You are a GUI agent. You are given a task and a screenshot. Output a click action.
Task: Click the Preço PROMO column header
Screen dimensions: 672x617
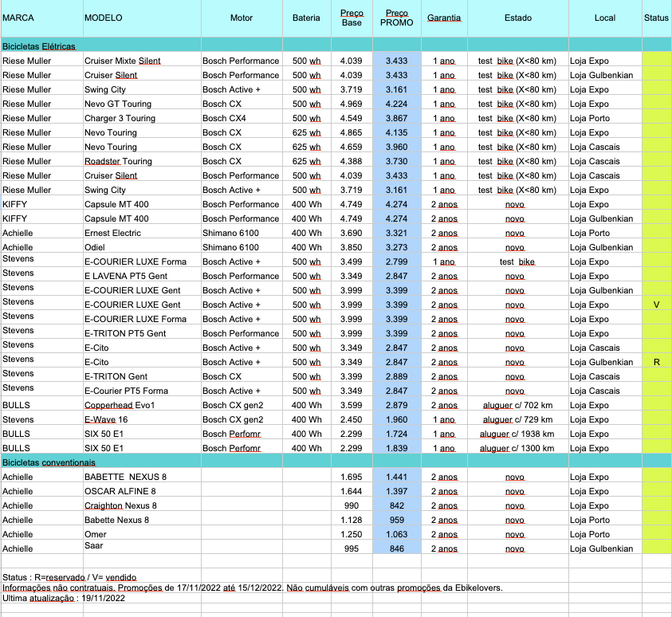click(396, 18)
